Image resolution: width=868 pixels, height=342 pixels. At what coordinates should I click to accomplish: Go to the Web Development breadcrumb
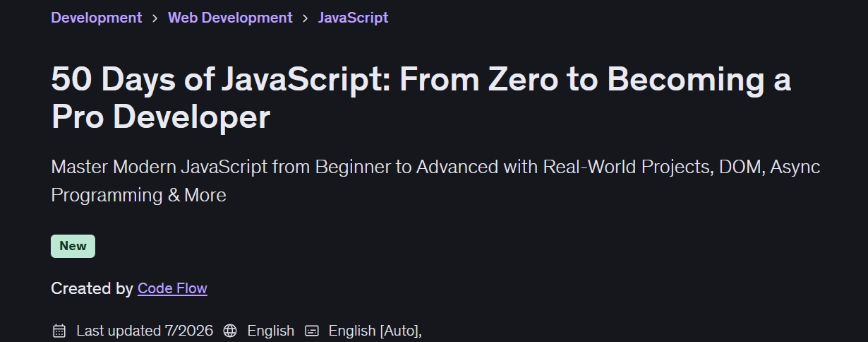[x=230, y=18]
